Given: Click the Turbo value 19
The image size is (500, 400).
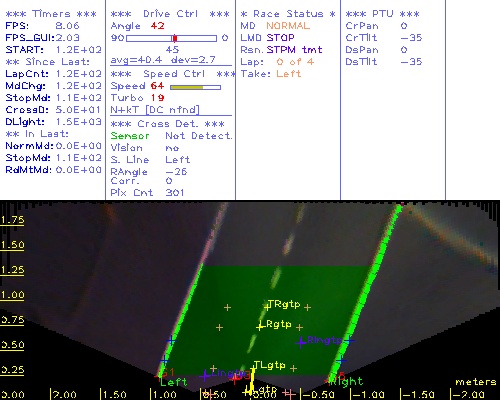Looking at the screenshot, I should coord(157,98).
